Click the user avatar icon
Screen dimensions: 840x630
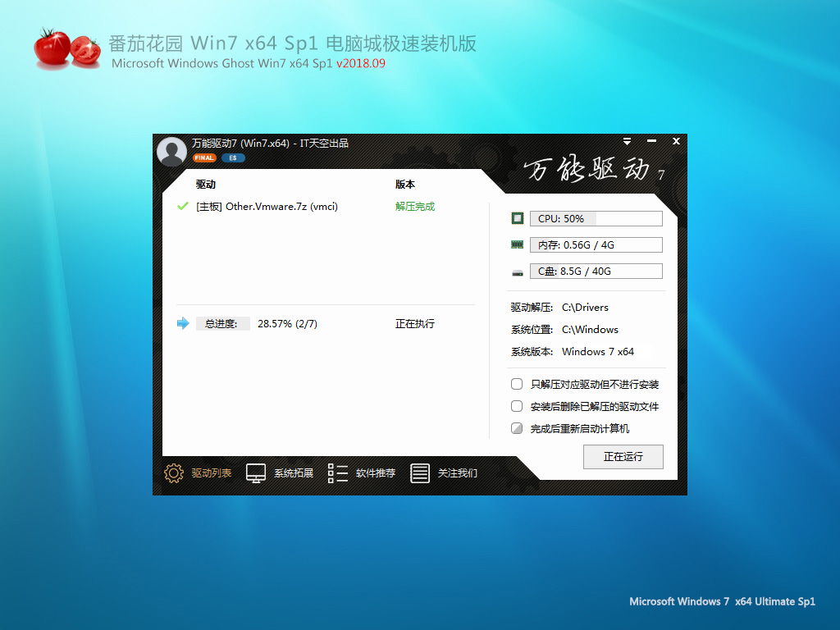[171, 152]
